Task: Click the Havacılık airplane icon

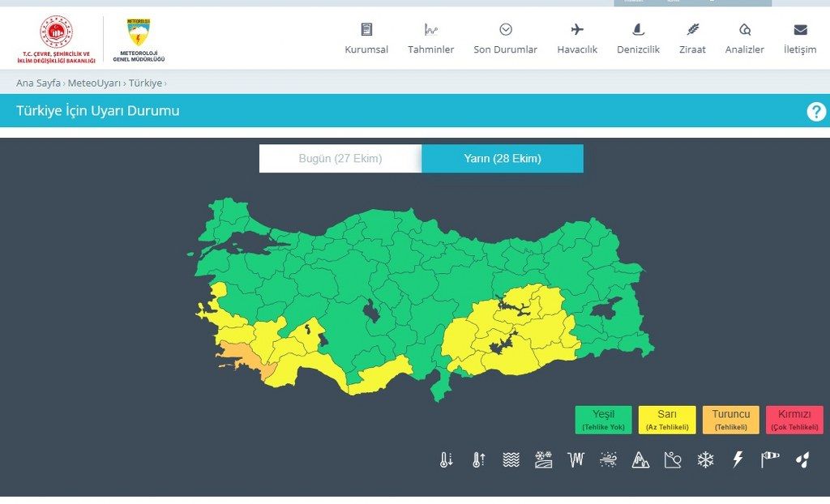Action: 577,29
